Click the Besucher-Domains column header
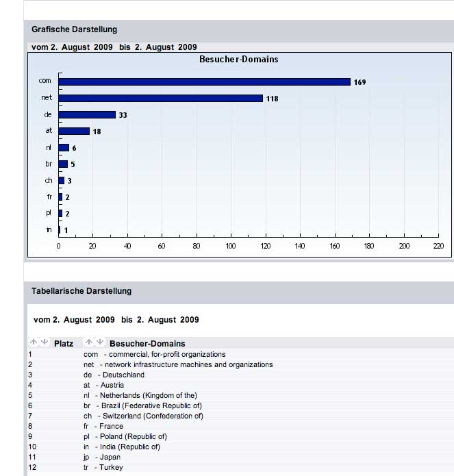This screenshot has width=454, height=476. (147, 343)
